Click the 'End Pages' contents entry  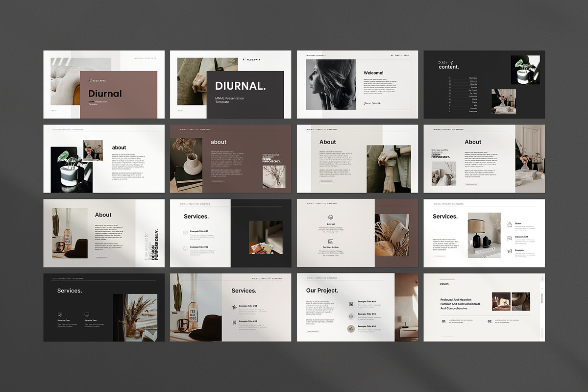point(473,111)
